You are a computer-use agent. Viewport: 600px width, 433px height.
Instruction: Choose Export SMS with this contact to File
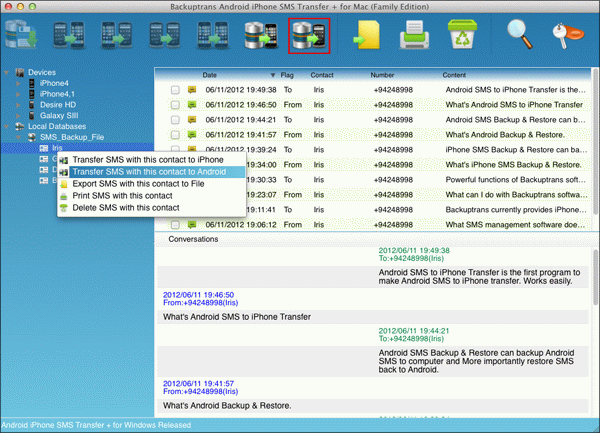pyautogui.click(x=138, y=184)
